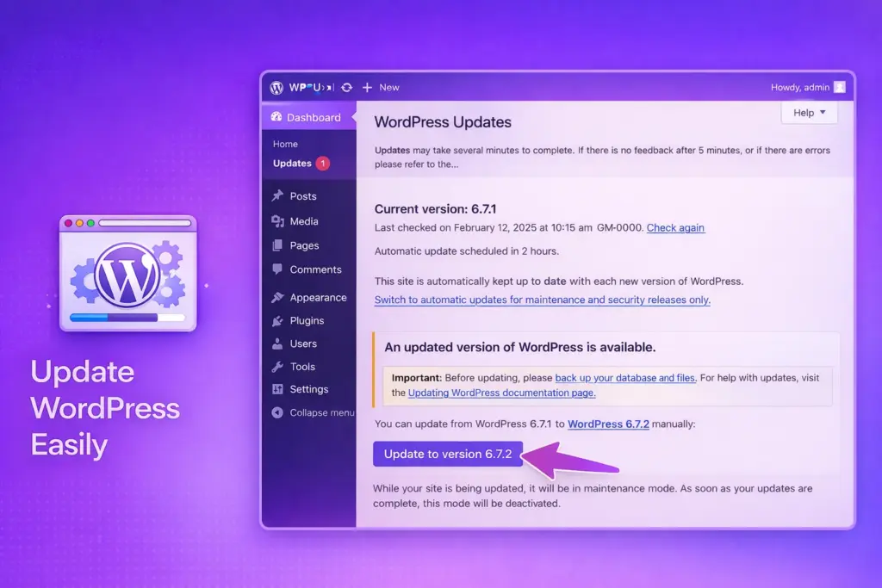Click the Appearance brush icon

277,297
